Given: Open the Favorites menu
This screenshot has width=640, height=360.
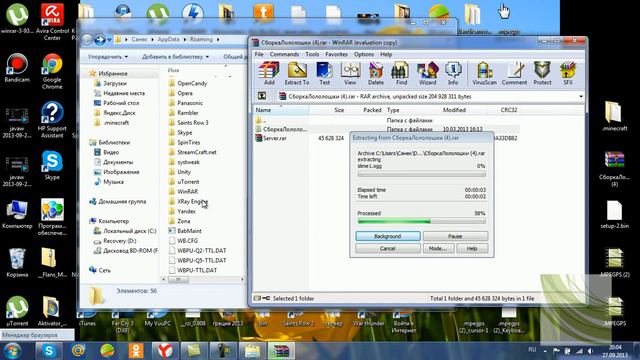Looking at the screenshot, I should pyautogui.click(x=336, y=54).
